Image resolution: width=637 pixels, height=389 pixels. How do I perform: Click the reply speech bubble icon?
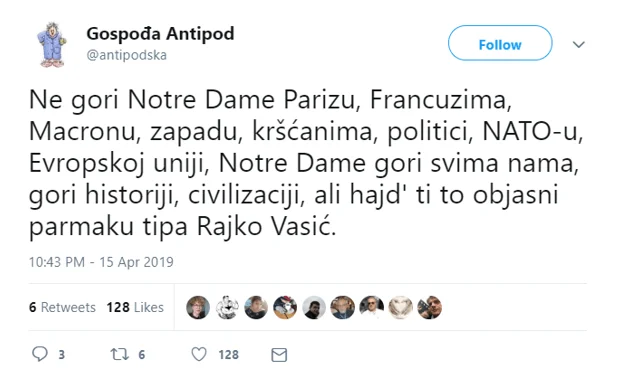click(40, 354)
